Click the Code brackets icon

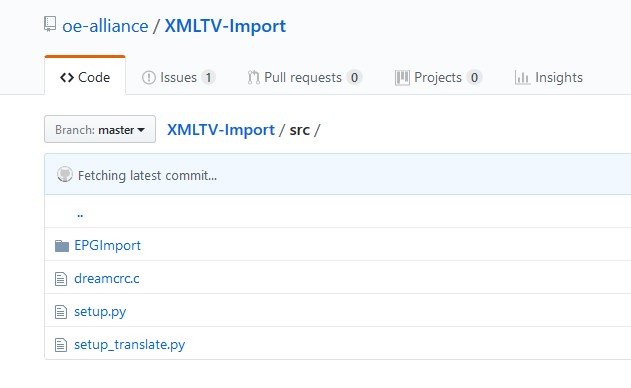point(67,77)
